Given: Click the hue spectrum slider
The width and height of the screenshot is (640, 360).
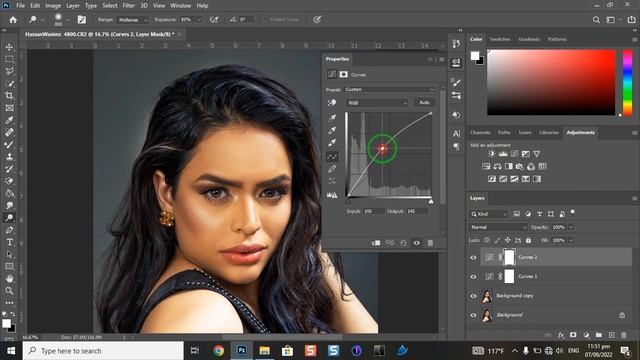Looking at the screenshot, I should click(x=627, y=82).
